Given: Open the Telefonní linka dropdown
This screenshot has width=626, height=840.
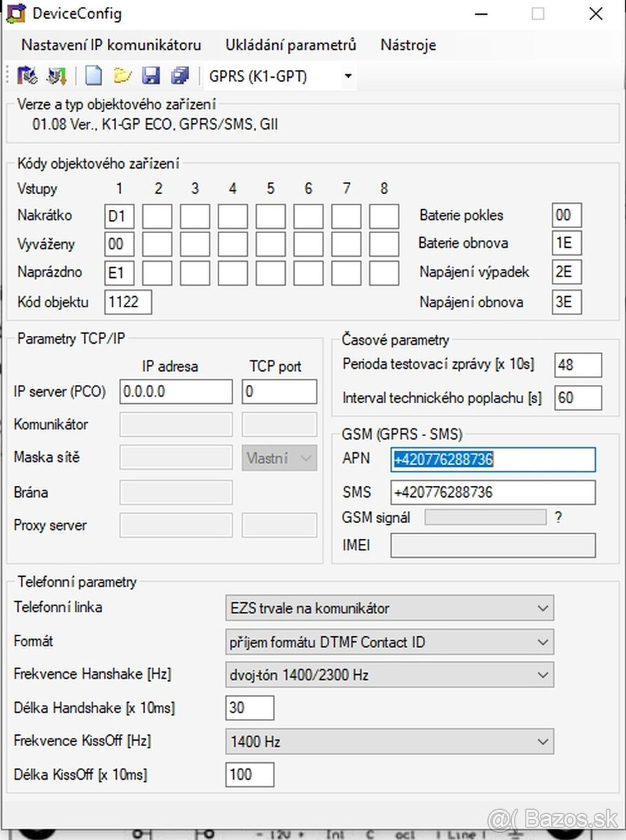Looking at the screenshot, I should coord(542,608).
